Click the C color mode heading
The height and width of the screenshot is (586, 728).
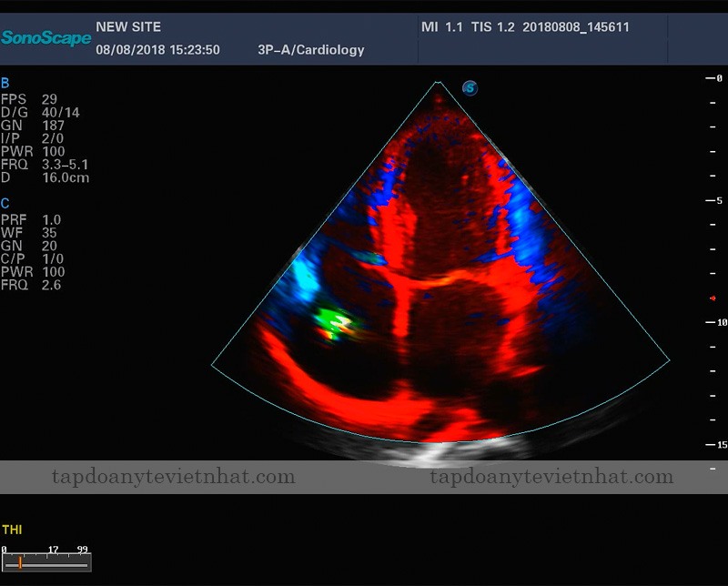coord(5,204)
